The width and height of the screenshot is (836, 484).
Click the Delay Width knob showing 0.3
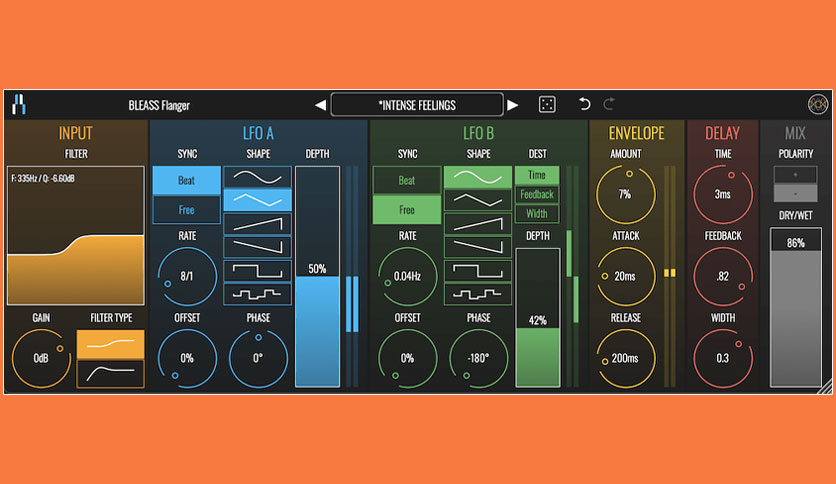pyautogui.click(x=722, y=358)
